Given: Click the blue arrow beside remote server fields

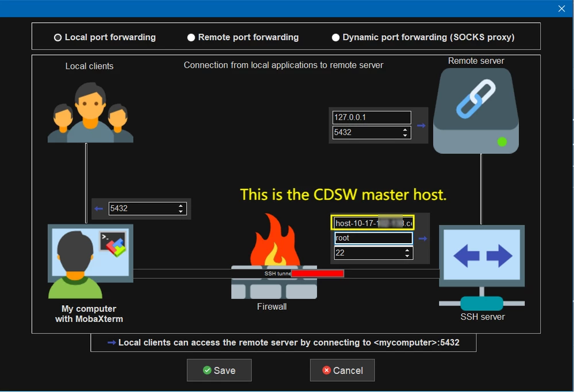Looking at the screenshot, I should (x=421, y=126).
